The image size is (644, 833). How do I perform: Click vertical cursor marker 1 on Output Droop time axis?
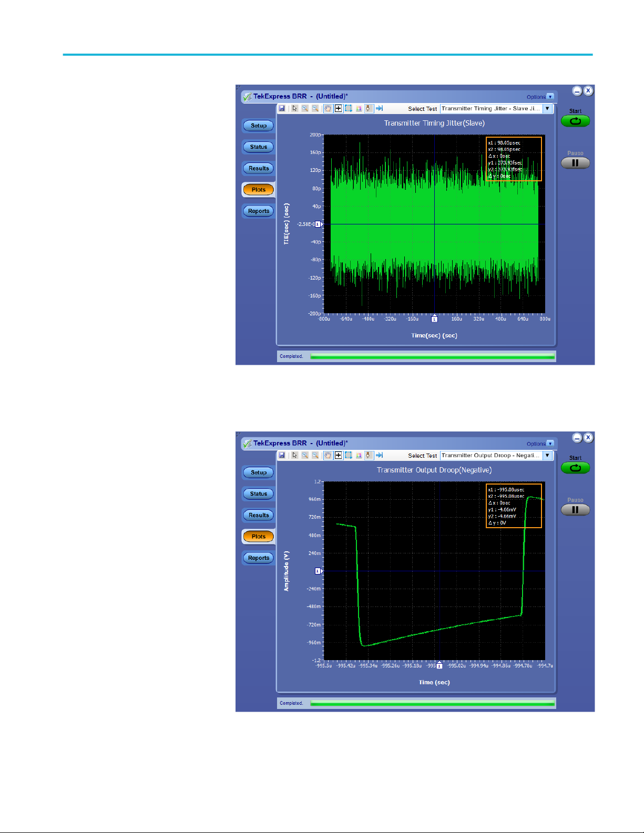tap(439, 665)
